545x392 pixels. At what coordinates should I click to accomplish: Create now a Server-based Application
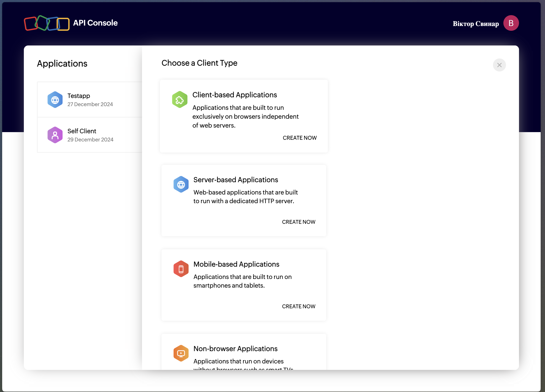coord(299,222)
